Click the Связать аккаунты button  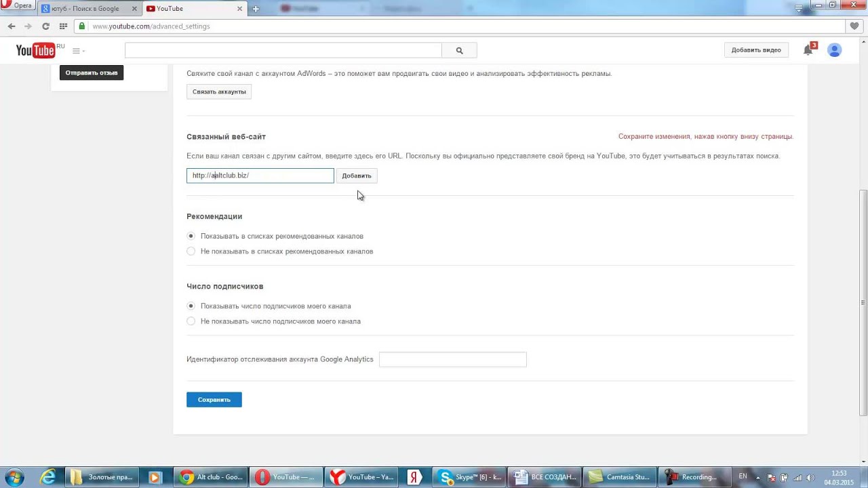coord(219,91)
